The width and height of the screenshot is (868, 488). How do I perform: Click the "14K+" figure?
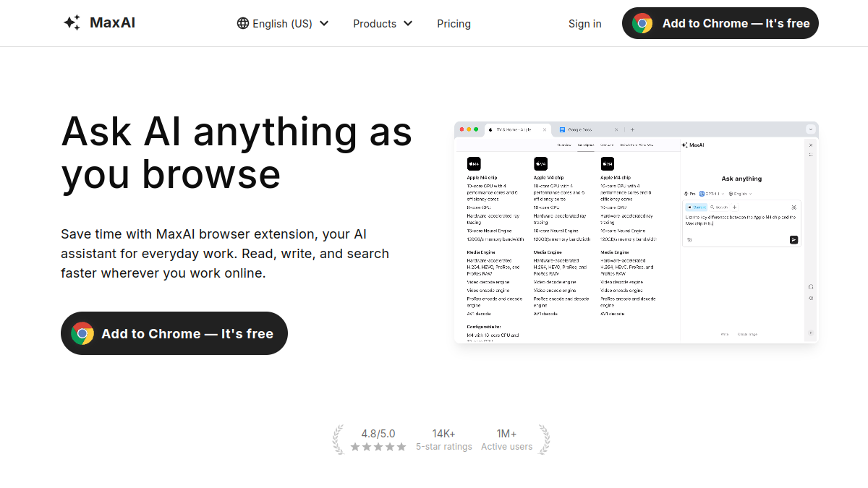click(x=443, y=434)
